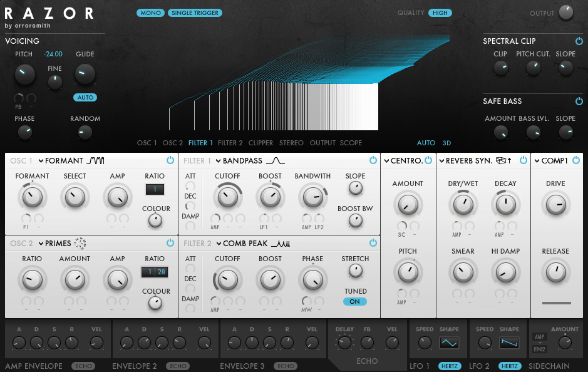Screen dimensions: 588x372
Task: Open the OSC 2 PRIMES type dropdown
Action: pos(54,244)
